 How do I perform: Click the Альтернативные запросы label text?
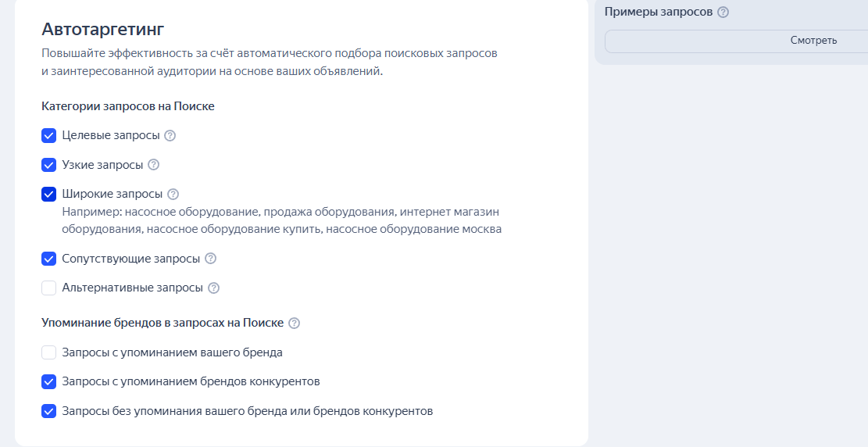132,288
